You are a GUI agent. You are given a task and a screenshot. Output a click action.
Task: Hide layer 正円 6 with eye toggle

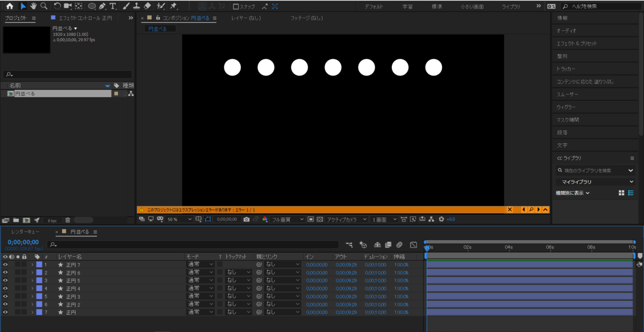pos(5,272)
